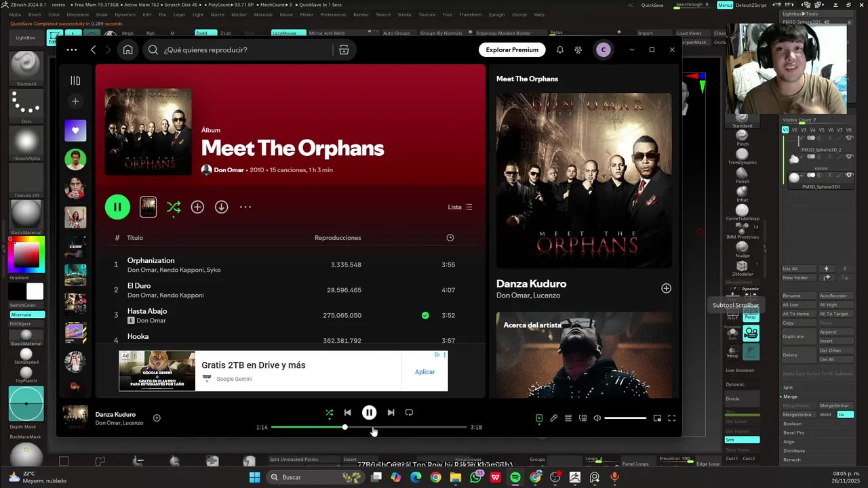Click Explorar Premium button
This screenshot has width=868, height=488.
[x=512, y=49]
